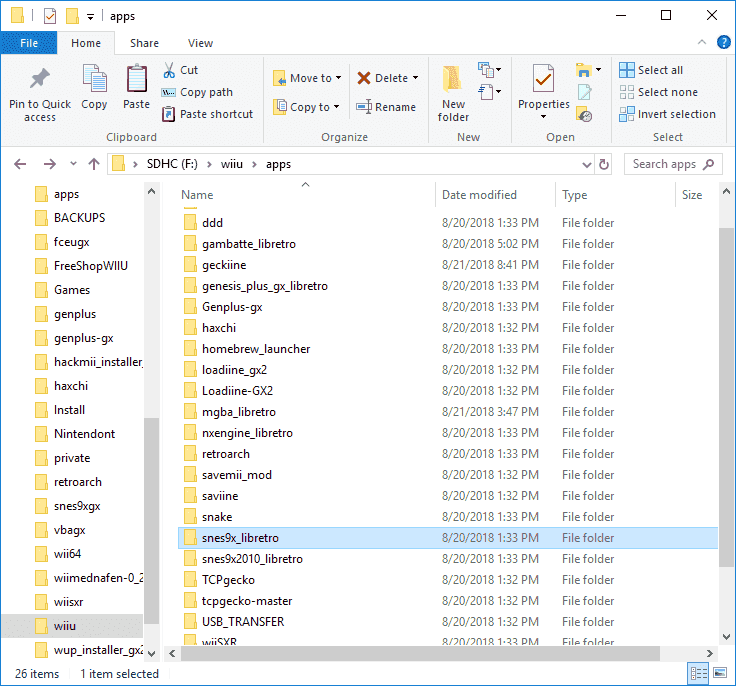Click the search magnifier icon

[x=708, y=164]
